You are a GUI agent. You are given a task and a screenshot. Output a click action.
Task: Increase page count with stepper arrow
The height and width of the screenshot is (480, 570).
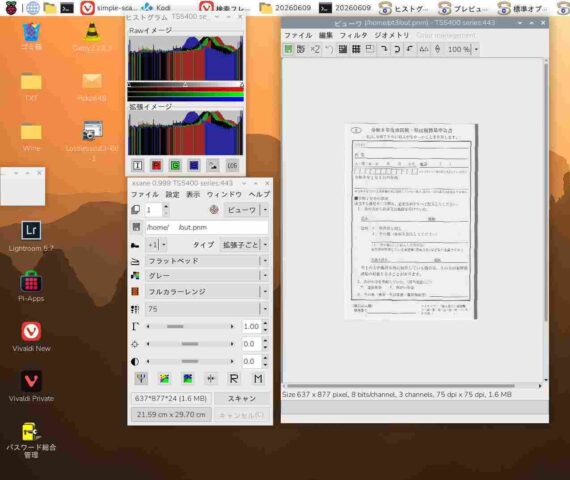166,206
